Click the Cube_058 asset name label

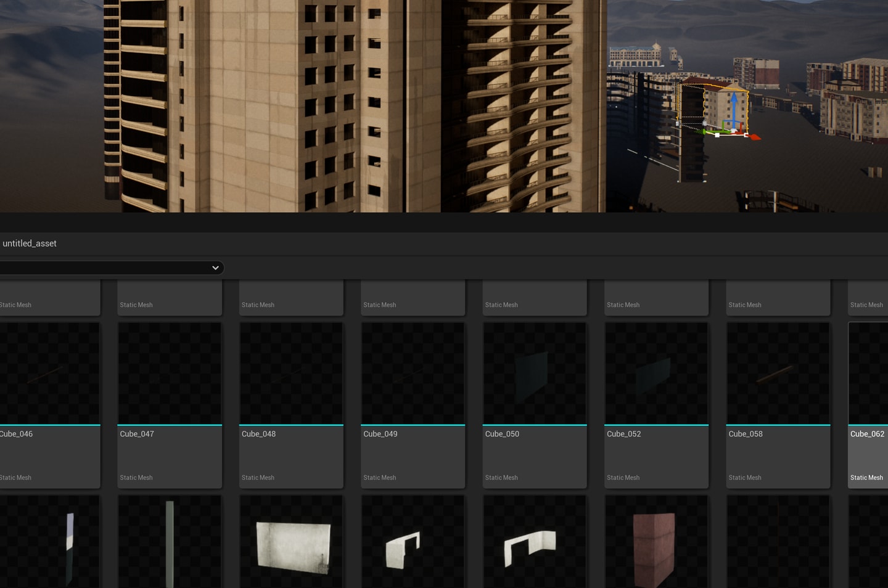pos(746,434)
